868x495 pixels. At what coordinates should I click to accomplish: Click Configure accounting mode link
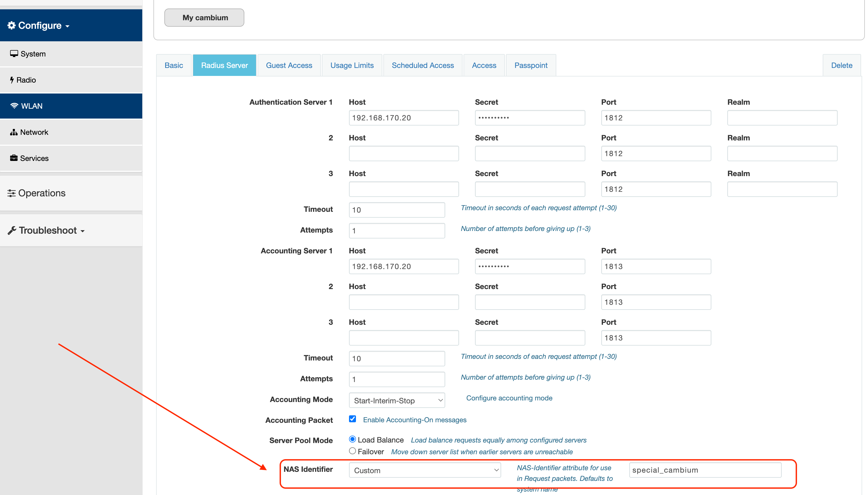coord(509,398)
